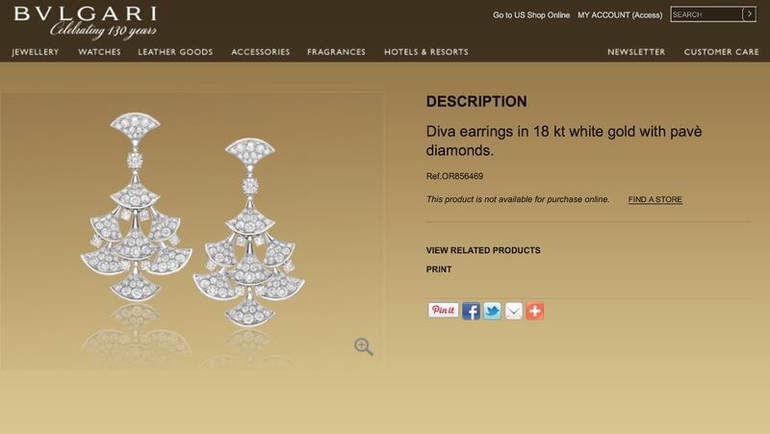Screen dimensions: 770x434
Task: Open the Diva earrings product image
Action: tap(192, 231)
